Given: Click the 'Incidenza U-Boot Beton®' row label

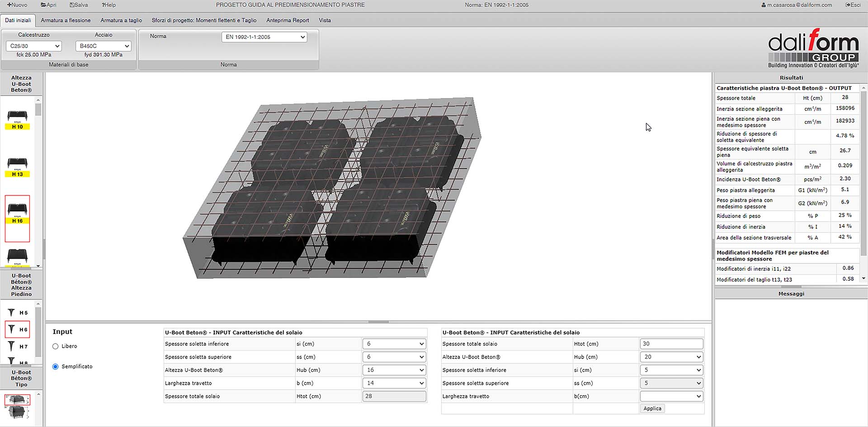Looking at the screenshot, I should point(748,179).
